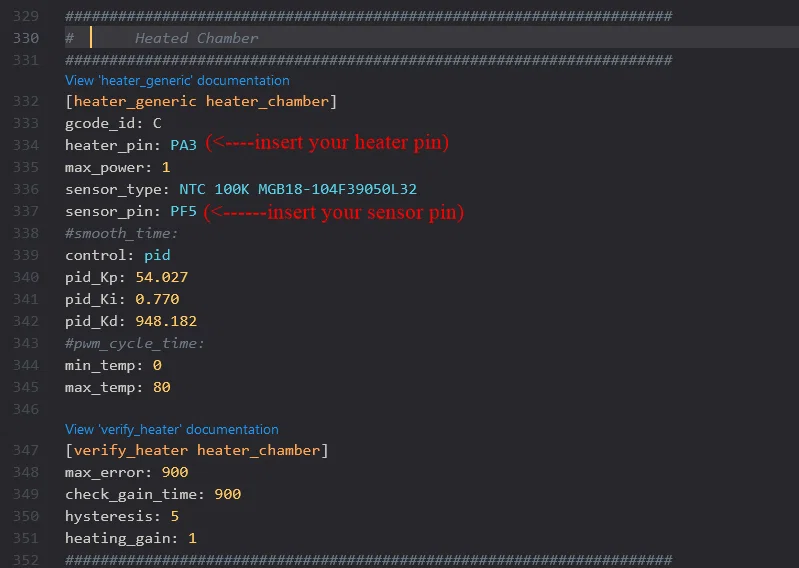
Task: Click the pid_Kp value 54.027
Action: [x=162, y=277]
